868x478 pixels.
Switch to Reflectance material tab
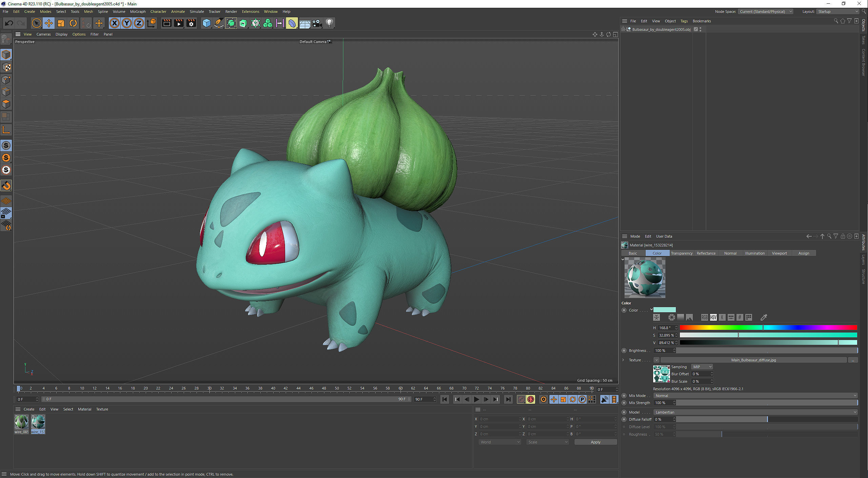[706, 253]
